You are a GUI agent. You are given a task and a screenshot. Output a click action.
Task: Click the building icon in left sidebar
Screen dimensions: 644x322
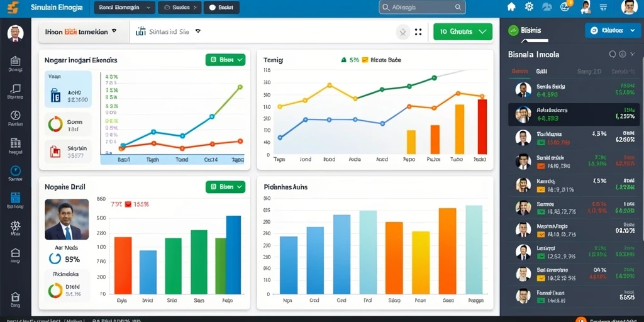click(15, 143)
